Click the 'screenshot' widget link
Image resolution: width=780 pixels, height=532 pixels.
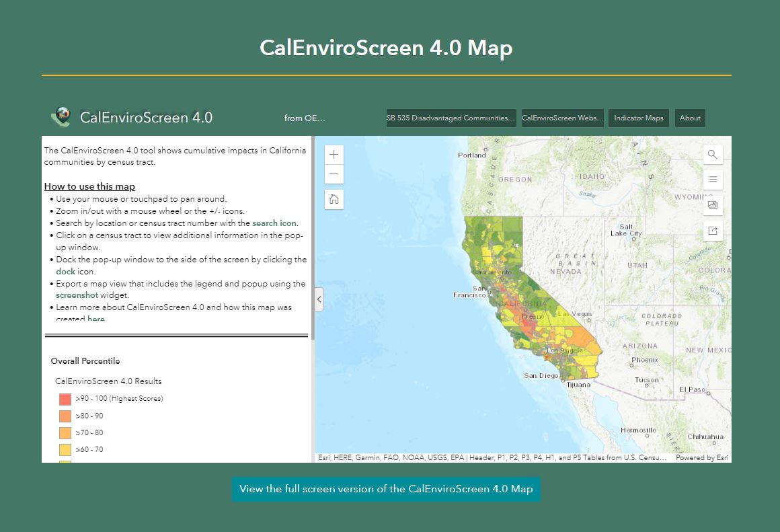pos(77,295)
